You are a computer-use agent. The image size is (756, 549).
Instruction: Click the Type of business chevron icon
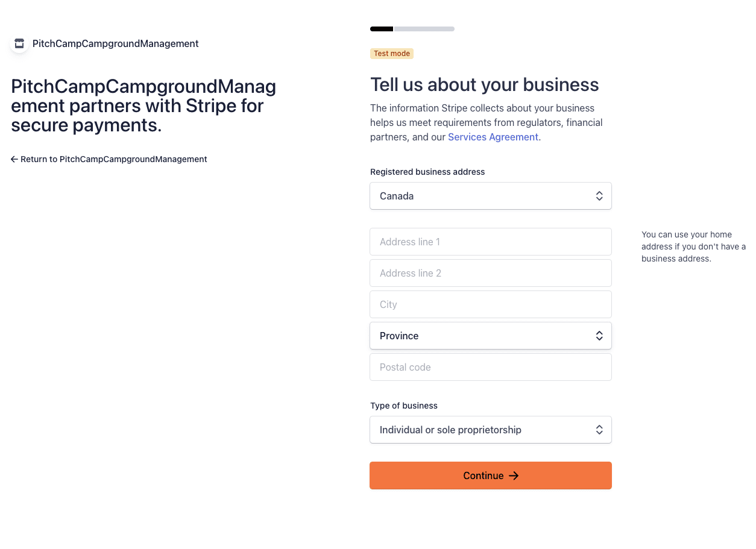pyautogui.click(x=599, y=430)
